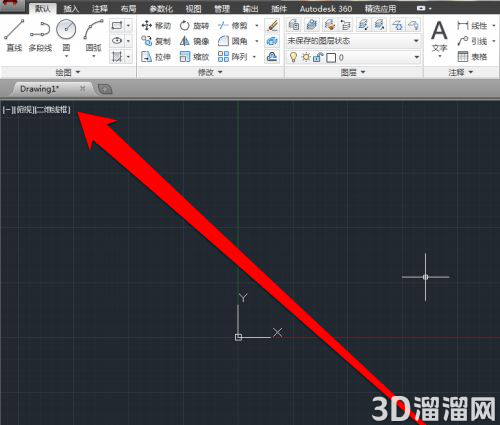Toggle layer 0 lock padlock icon
The width and height of the screenshot is (500, 425).
(x=318, y=57)
